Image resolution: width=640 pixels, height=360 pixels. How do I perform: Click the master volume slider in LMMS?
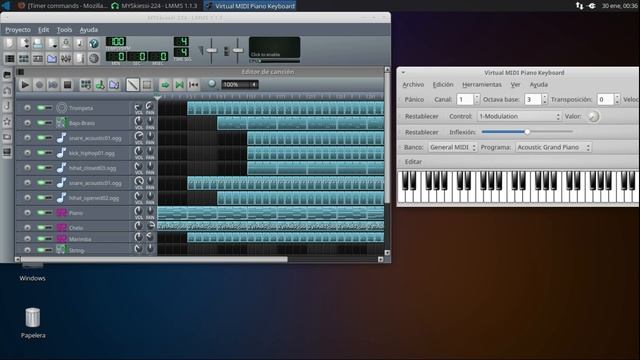[211, 50]
